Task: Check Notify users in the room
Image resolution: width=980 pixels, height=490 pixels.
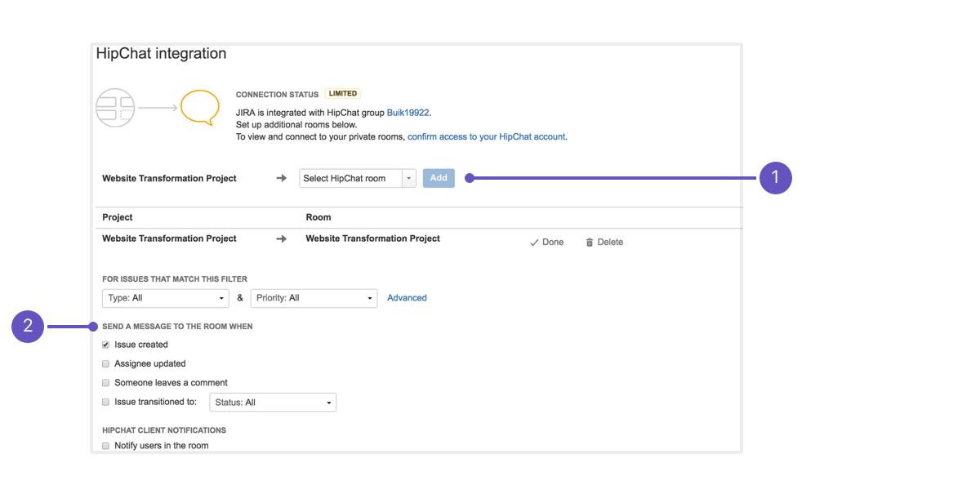Action: coord(105,446)
